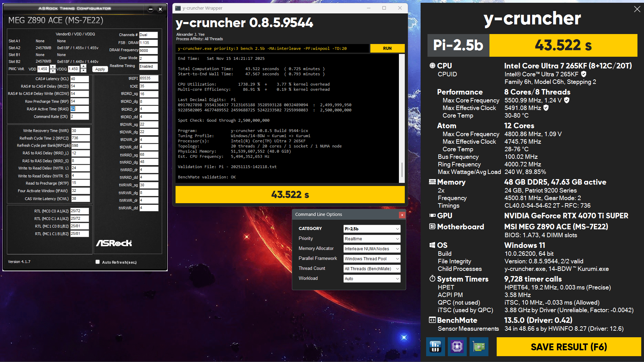Screen dimensions: 644x362
Task: Click the tFAW field showing 32
Action: [81, 191]
